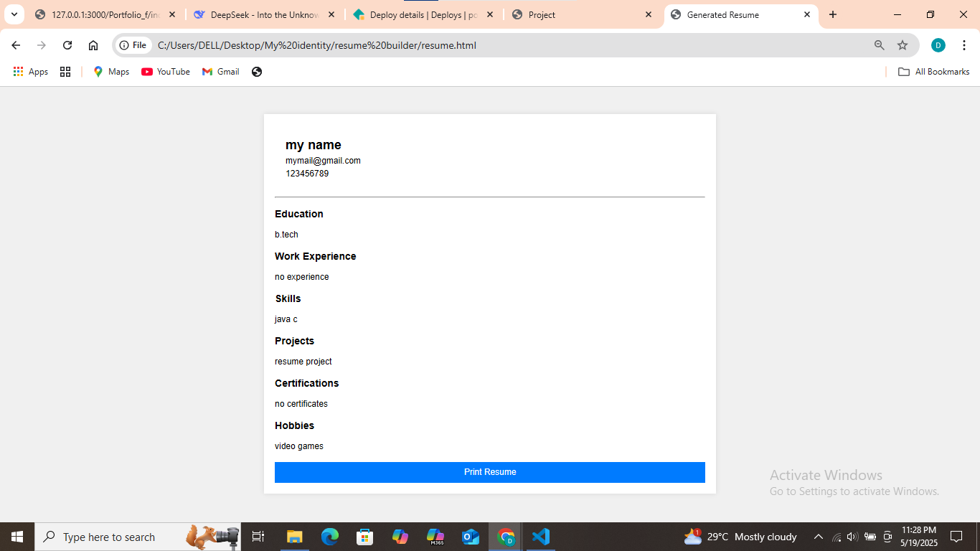
Task: Open the Maps bookmark
Action: 111,72
